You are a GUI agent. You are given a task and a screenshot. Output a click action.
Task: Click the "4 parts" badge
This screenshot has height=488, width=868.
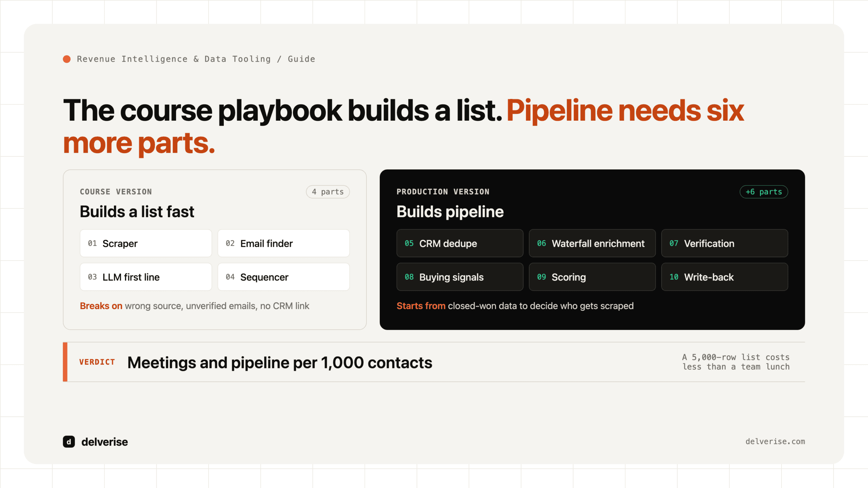328,192
